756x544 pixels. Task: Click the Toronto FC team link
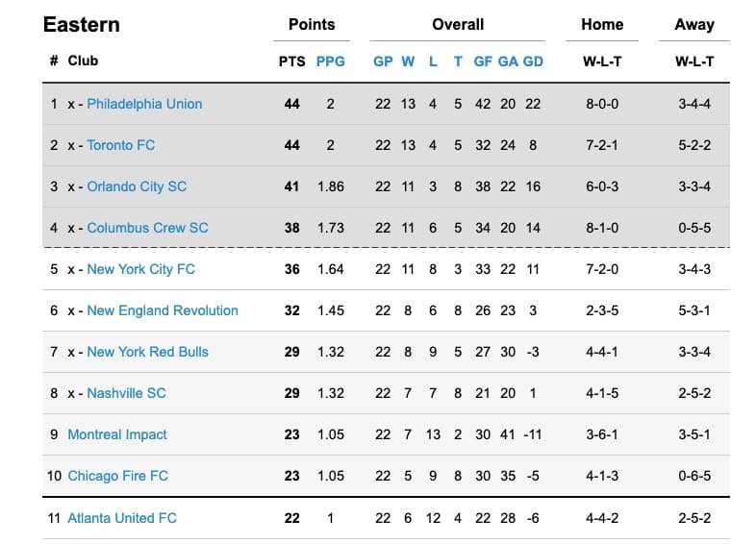[x=120, y=145]
